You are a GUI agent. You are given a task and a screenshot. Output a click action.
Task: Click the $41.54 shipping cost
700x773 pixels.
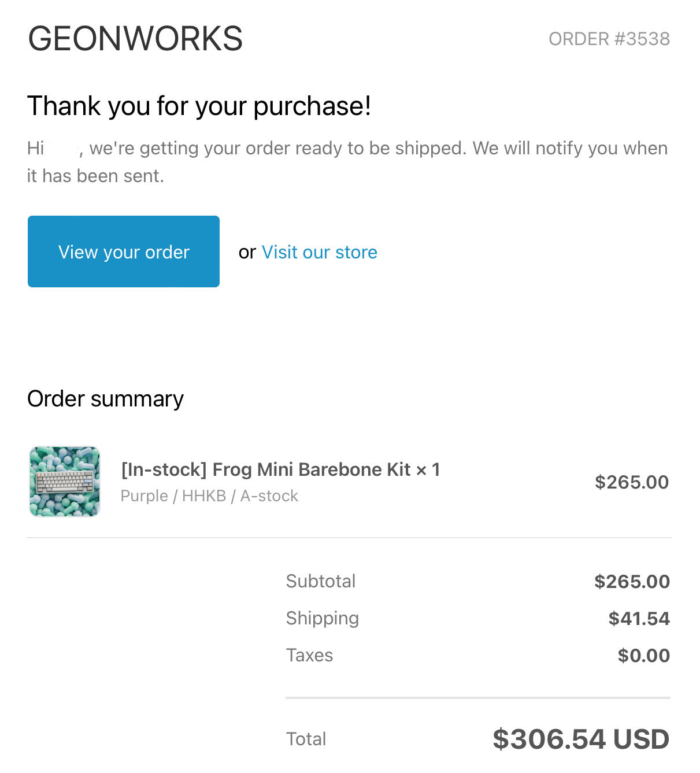click(639, 619)
